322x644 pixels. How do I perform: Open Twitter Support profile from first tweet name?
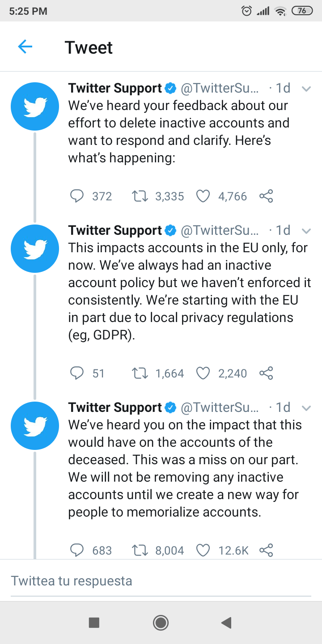coord(115,88)
